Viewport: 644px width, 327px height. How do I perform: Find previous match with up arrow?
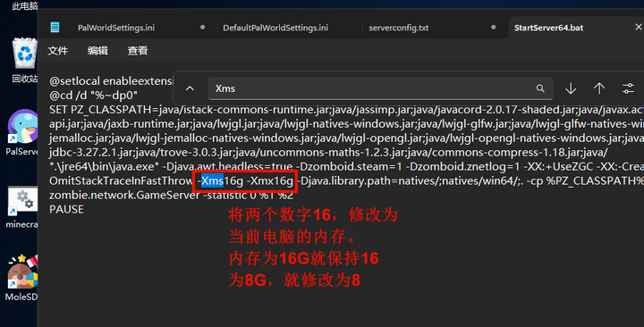pyautogui.click(x=599, y=88)
